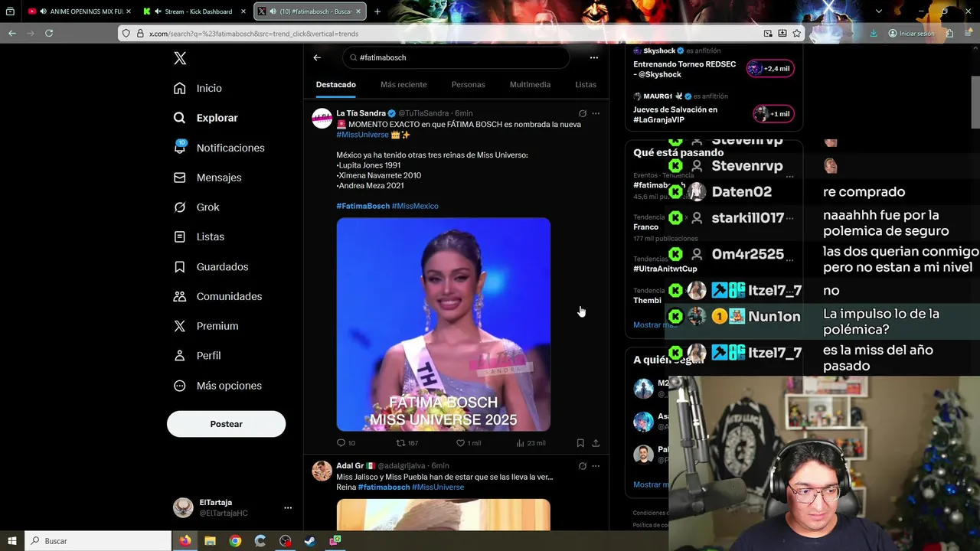This screenshot has width=980, height=551.
Task: Open #UltraAnitwtCup trending topic
Action: [665, 269]
